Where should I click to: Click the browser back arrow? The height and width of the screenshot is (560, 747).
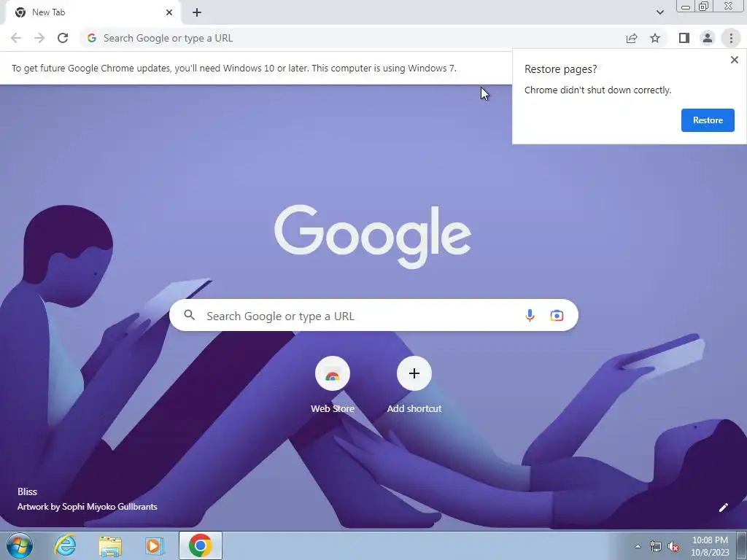click(x=16, y=38)
